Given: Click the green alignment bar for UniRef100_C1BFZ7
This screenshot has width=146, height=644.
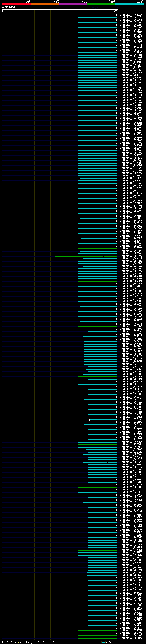Looking at the screenshot, I should pos(97,249).
